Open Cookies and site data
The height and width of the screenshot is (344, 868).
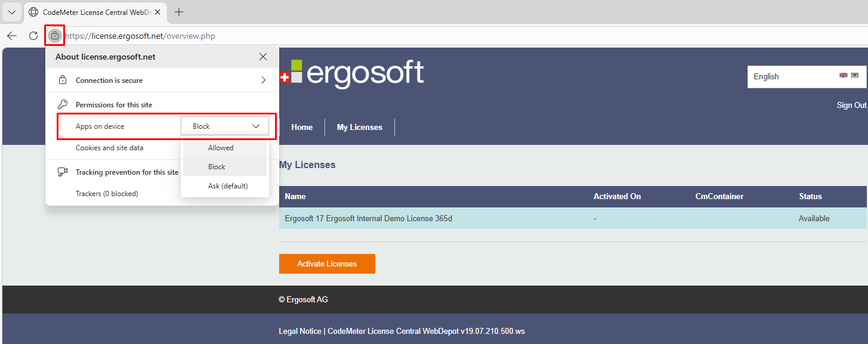click(x=109, y=148)
